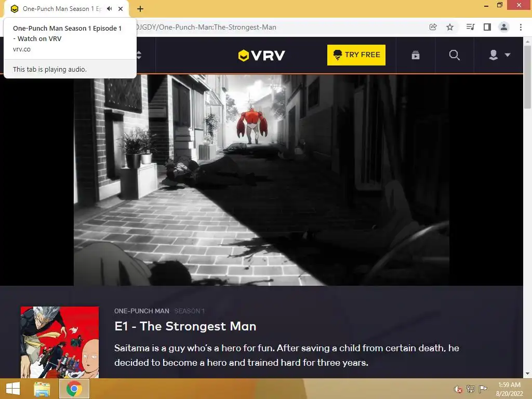
Task: Click the VRV logo in header
Action: click(261, 55)
